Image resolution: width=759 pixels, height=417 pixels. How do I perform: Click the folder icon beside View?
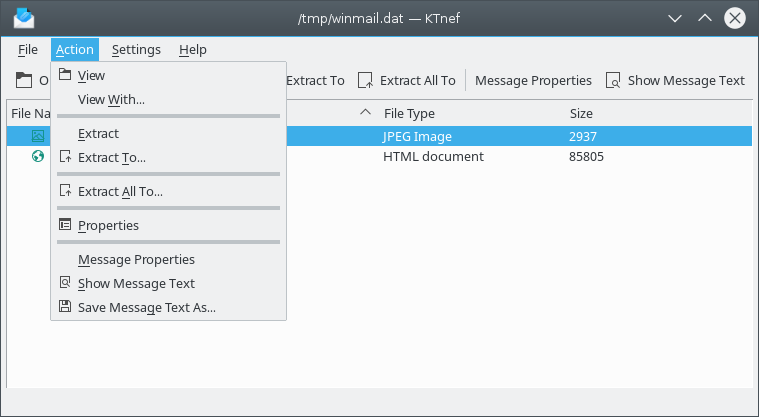click(x=65, y=75)
